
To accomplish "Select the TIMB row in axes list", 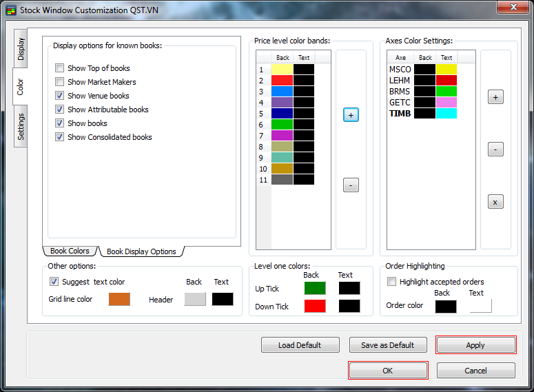I will (x=400, y=114).
